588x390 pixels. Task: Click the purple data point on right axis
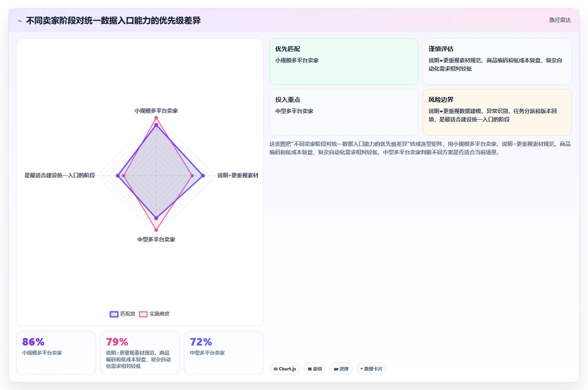(203, 176)
